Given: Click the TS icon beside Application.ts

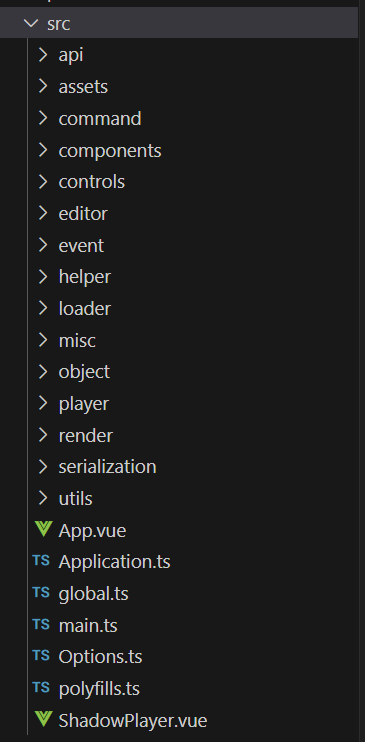Looking at the screenshot, I should 41,561.
